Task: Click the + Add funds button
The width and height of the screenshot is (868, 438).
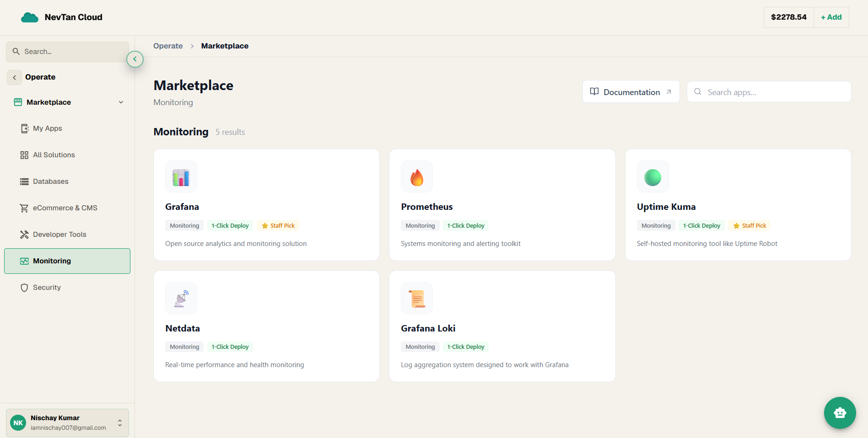Action: tap(831, 17)
